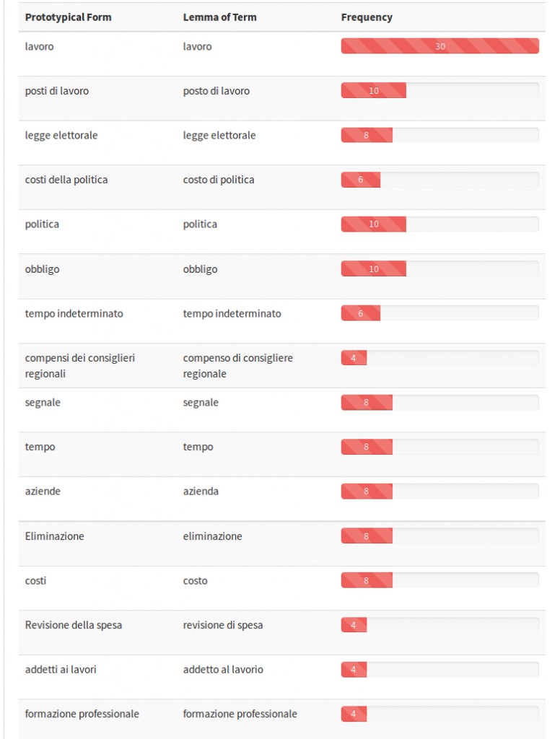Select the Revisione della spesa term
Screen dimensions: 560x739
coord(74,625)
